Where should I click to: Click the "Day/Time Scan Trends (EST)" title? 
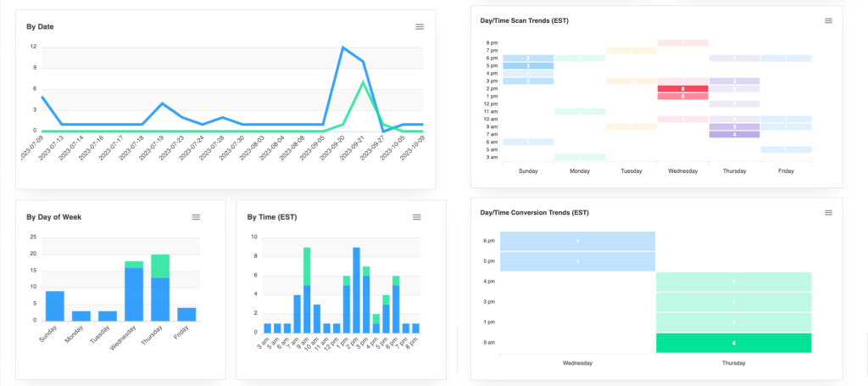click(524, 20)
